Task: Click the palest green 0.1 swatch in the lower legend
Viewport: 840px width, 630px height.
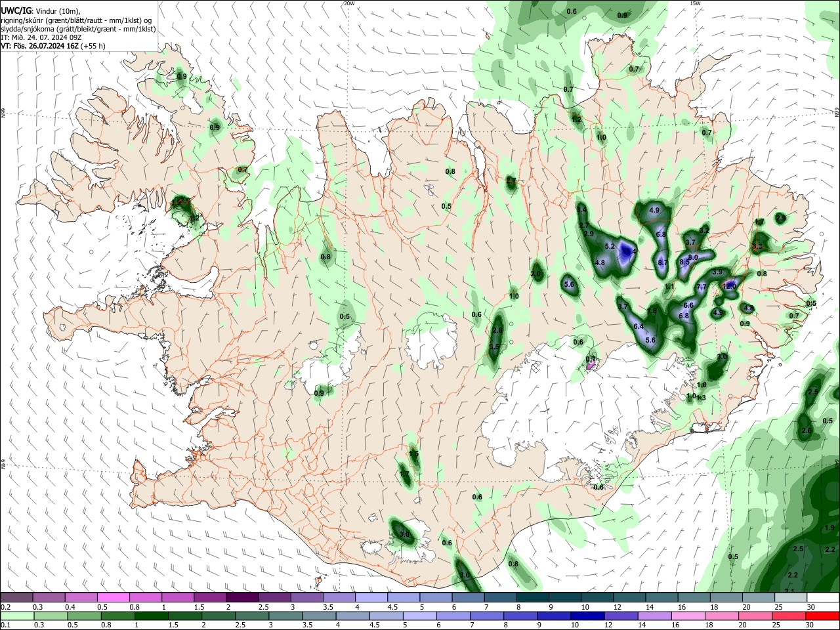Action: click(x=17, y=616)
